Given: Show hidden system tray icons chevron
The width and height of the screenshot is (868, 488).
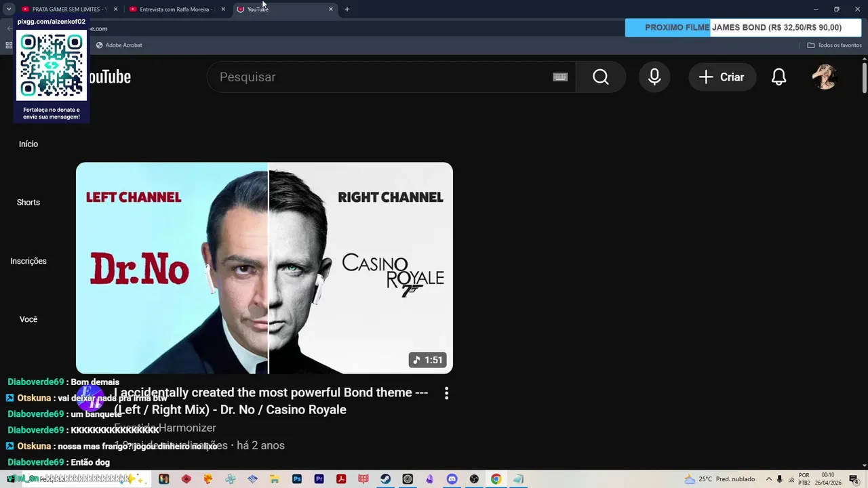Looking at the screenshot, I should pyautogui.click(x=768, y=479).
